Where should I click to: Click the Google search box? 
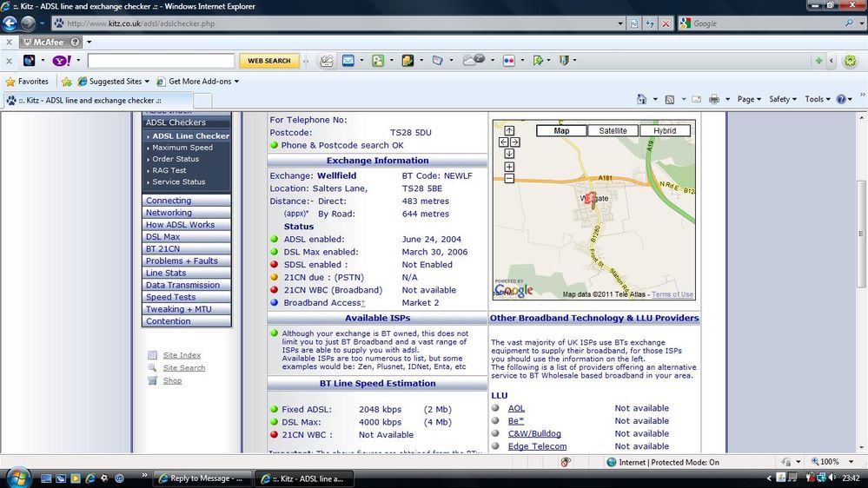pos(766,23)
